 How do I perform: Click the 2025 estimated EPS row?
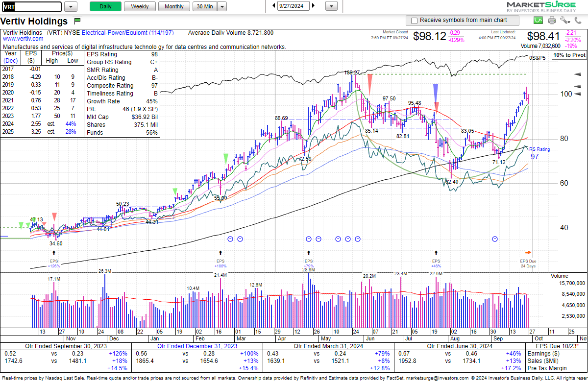click(43, 132)
